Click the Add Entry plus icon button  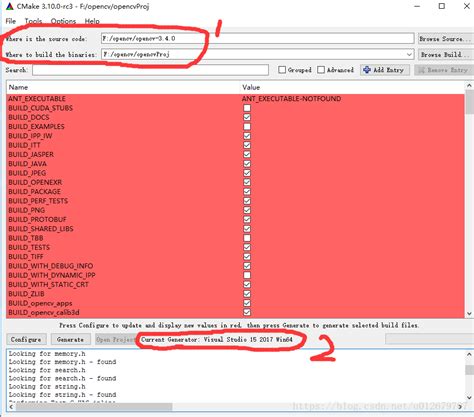tap(385, 70)
